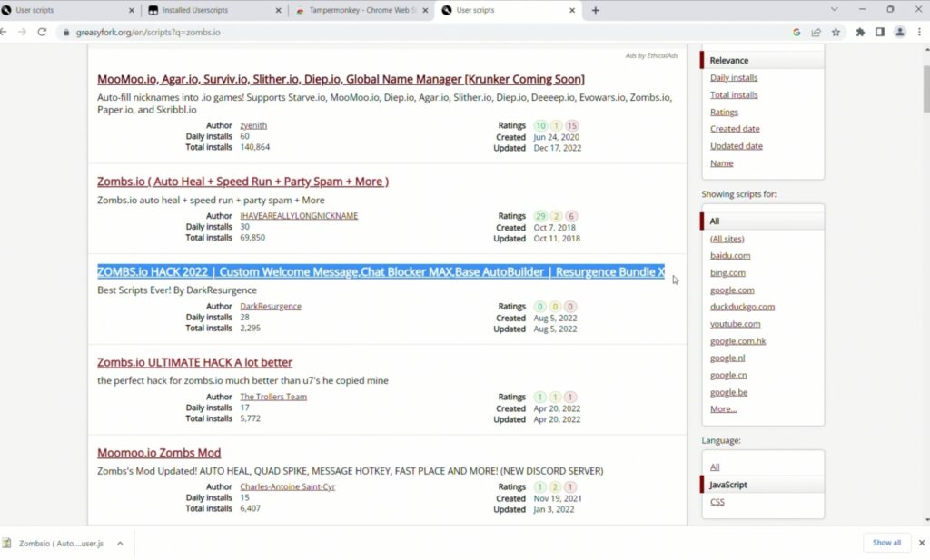Open Zombs.io Auto Heal Speed Run script

242,182
